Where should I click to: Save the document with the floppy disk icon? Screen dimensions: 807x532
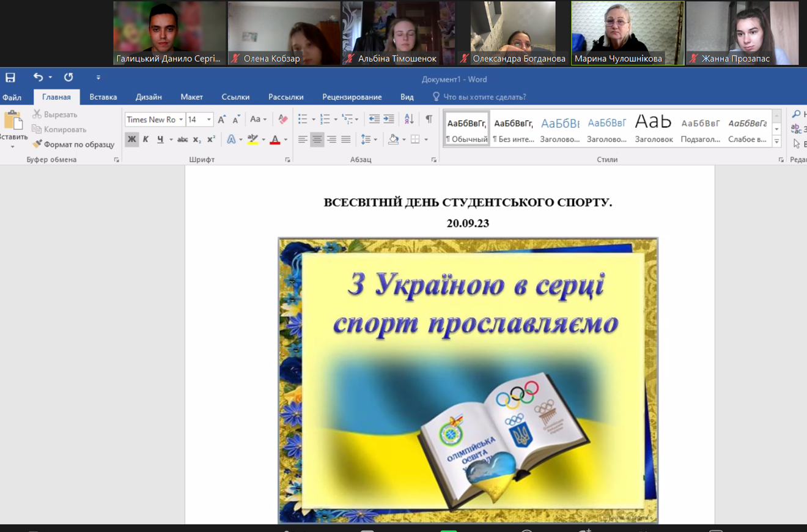[x=10, y=78]
